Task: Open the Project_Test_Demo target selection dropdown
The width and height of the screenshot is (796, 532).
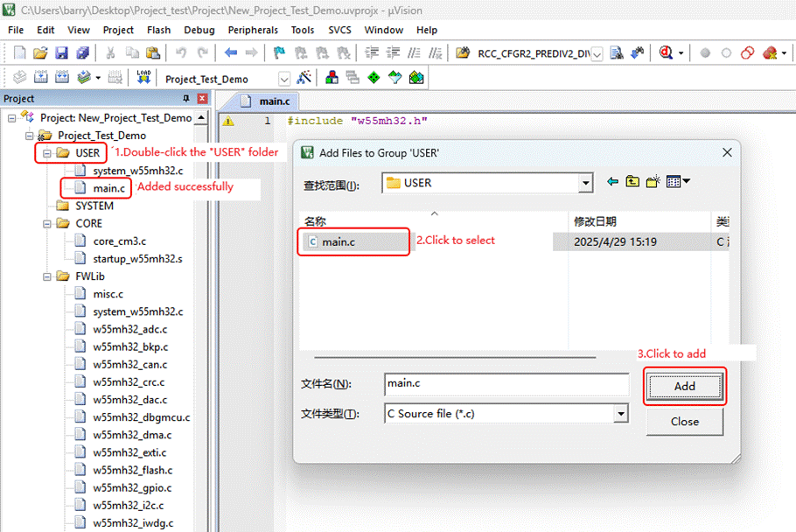Action: click(283, 80)
